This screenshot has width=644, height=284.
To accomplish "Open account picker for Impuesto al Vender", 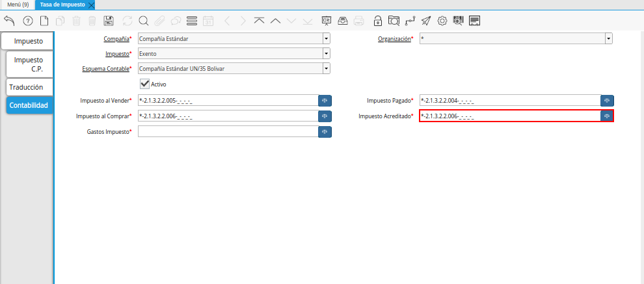I will 325,101.
